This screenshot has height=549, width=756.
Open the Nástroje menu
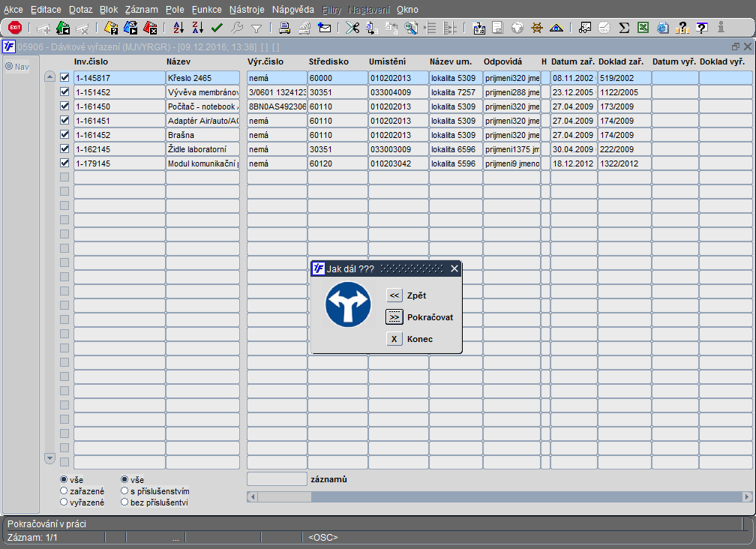(x=247, y=10)
